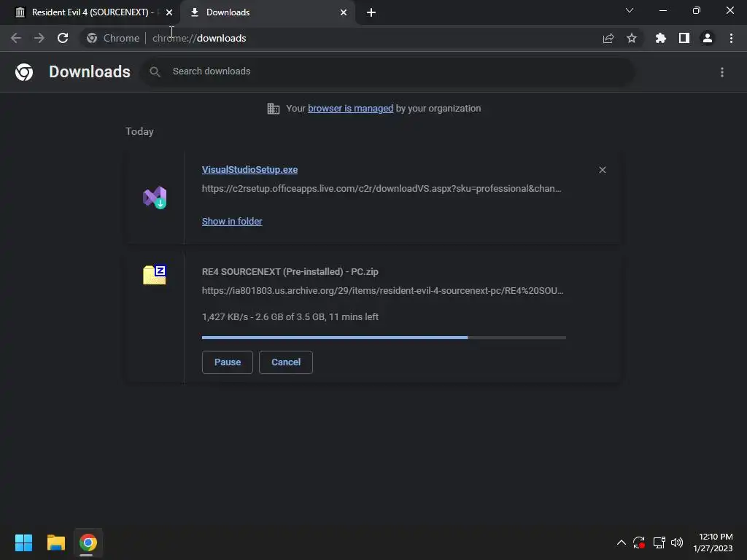Click the sync update tray icon

[639, 542]
